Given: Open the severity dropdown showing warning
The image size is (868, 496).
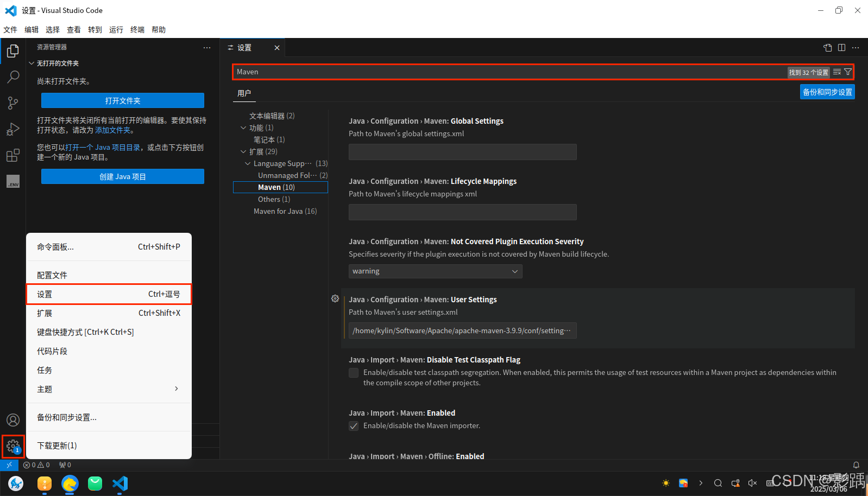Looking at the screenshot, I should pyautogui.click(x=435, y=271).
